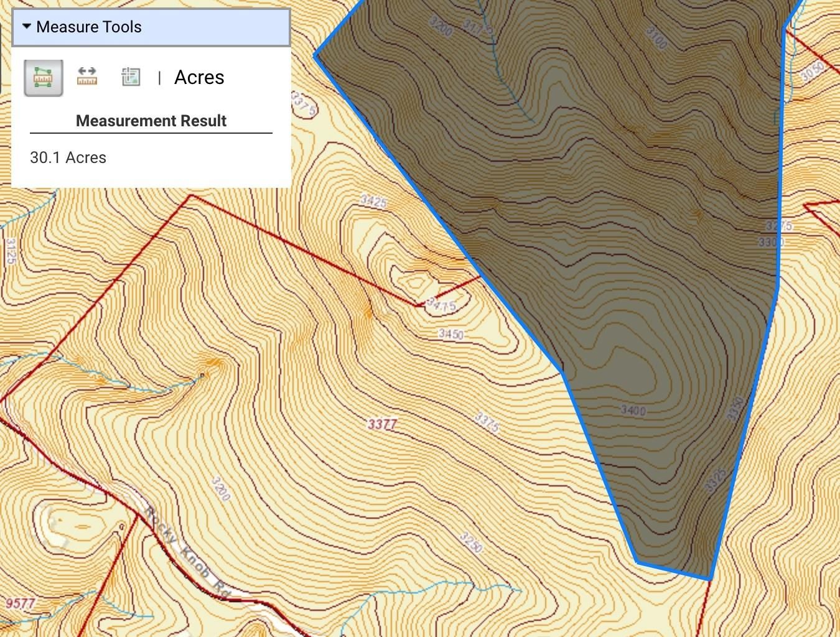
Task: Click the 3325 contour label
Action: pyautogui.click(x=716, y=481)
